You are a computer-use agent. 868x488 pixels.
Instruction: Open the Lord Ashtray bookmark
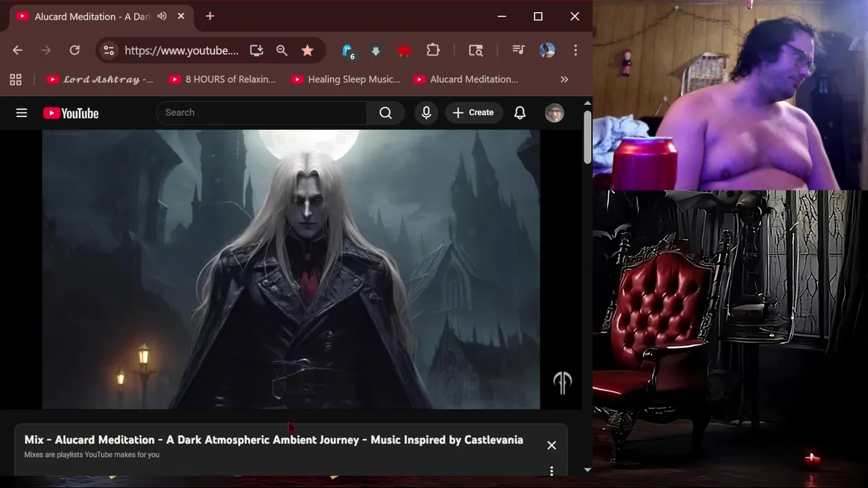pyautogui.click(x=100, y=79)
